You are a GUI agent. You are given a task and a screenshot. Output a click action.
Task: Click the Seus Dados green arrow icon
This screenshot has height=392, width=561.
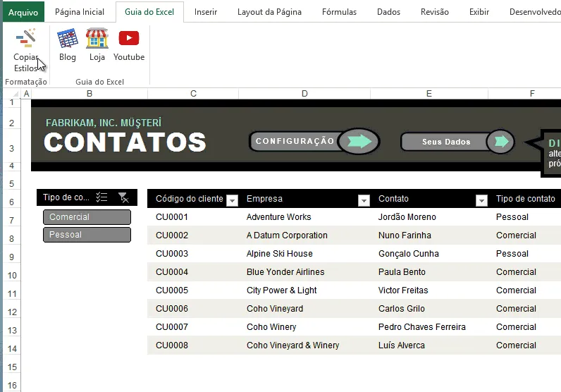[x=501, y=142]
